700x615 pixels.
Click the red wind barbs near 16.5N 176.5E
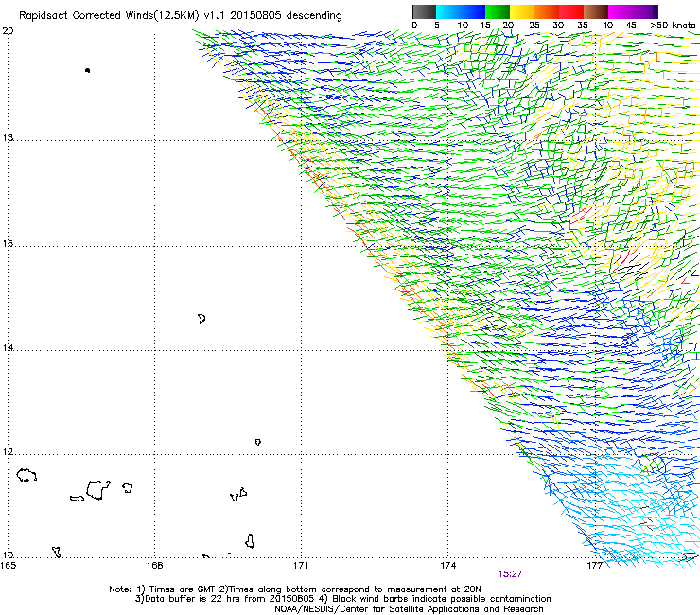point(581,216)
